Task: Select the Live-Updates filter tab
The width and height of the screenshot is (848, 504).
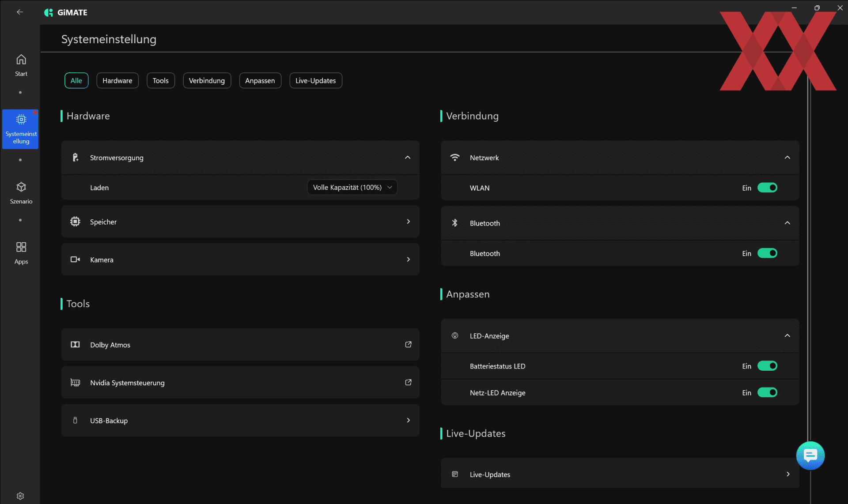Action: [x=316, y=81]
